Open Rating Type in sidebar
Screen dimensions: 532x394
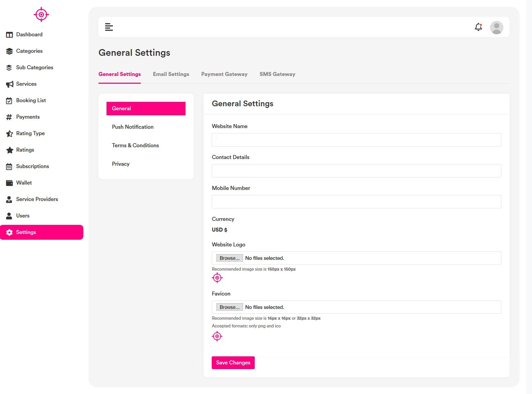click(x=30, y=133)
